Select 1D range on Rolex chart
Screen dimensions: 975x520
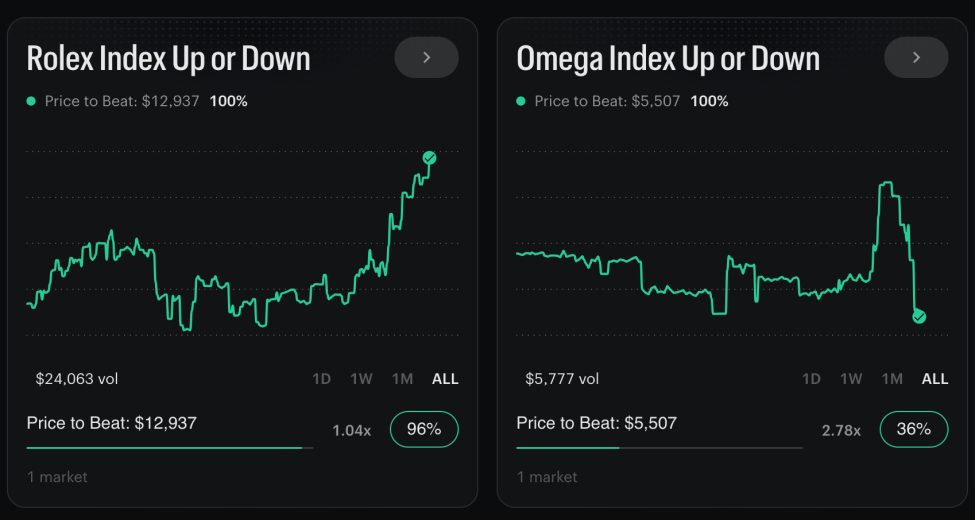[321, 379]
